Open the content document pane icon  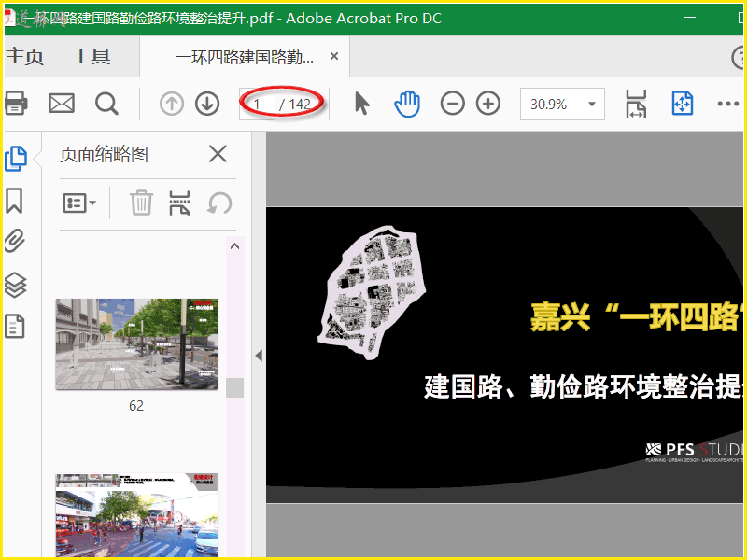pos(14,326)
